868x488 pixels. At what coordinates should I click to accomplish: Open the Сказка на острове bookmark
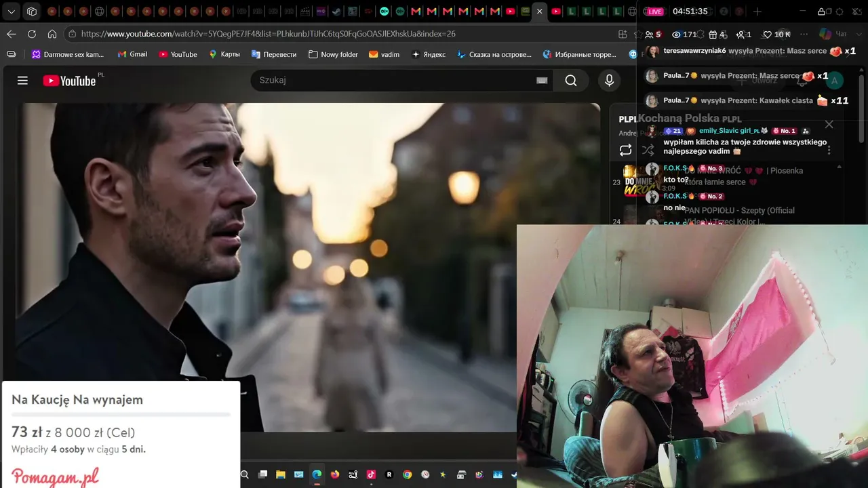[x=494, y=54]
